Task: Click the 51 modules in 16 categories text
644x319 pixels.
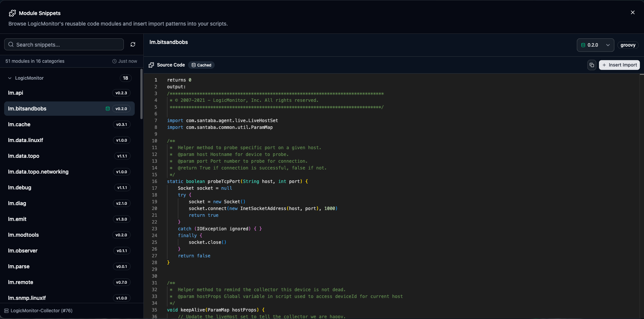Action: click(35, 61)
